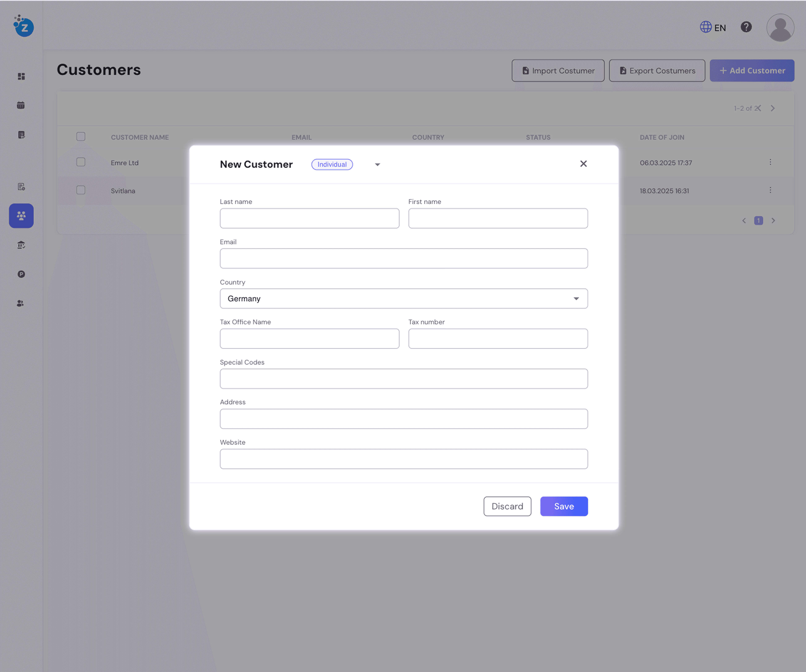The image size is (806, 672).
Task: Open Emre Ltd row three-dot menu
Action: [770, 162]
